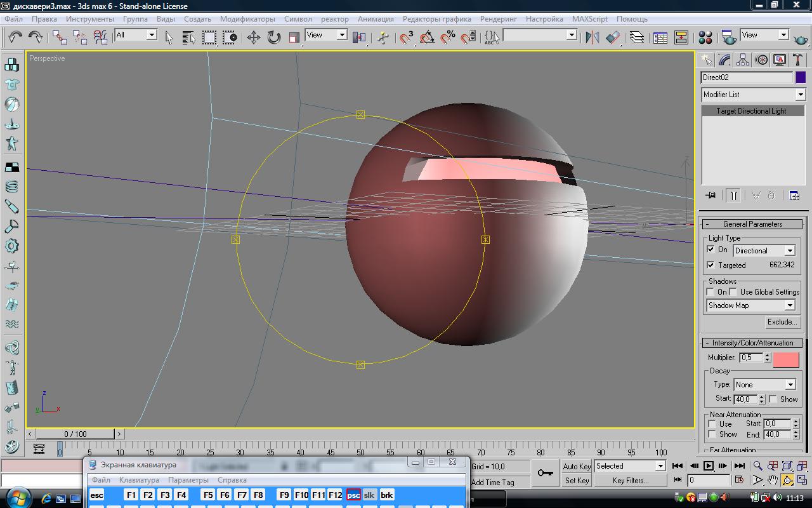Click the F5 key on the on-screen keyboard

[x=207, y=495]
